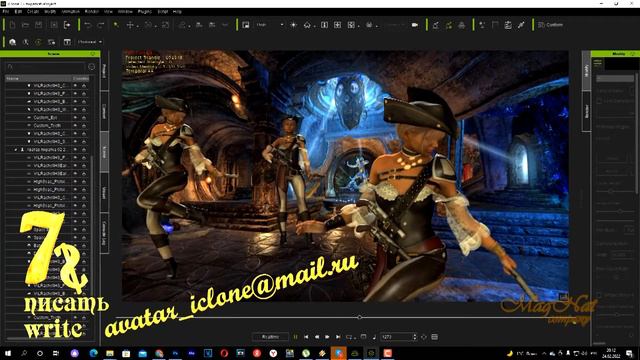Jump to the end frame

338,337
